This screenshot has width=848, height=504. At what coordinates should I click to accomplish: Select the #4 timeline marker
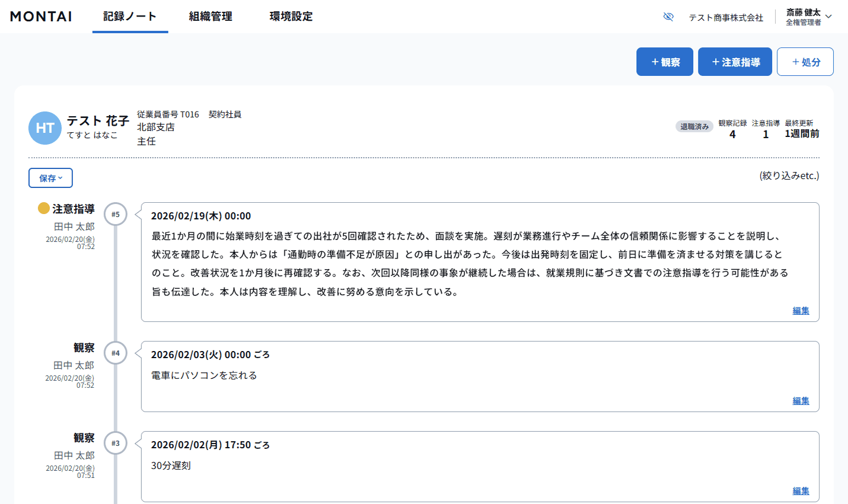[x=115, y=353]
